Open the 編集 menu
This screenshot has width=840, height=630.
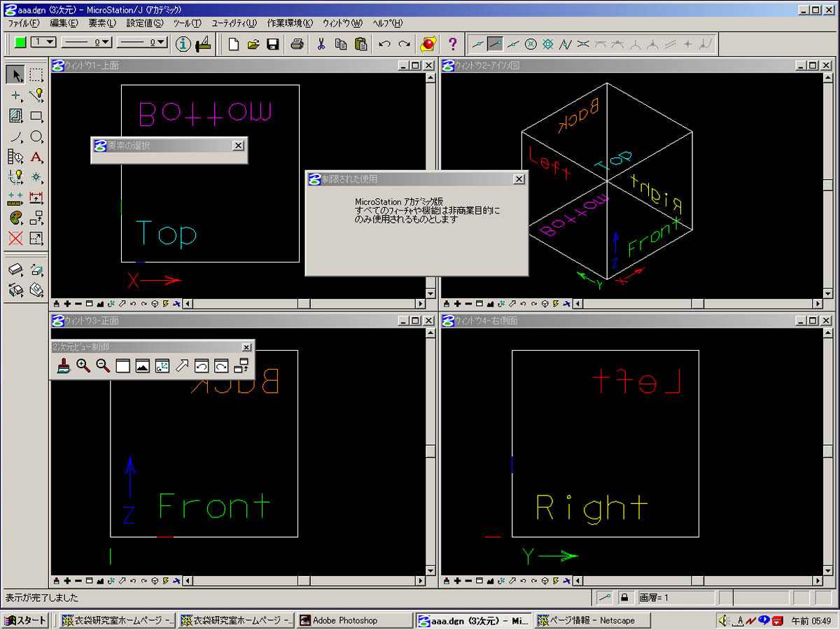[64, 23]
